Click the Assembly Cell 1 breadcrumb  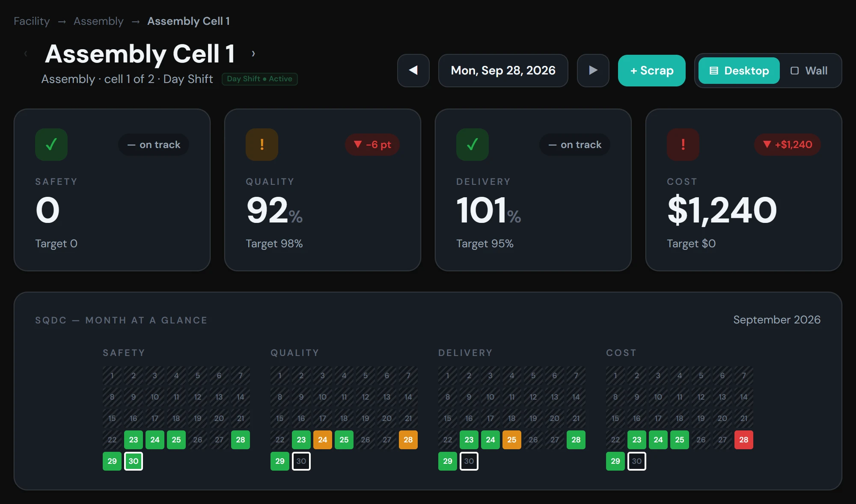coord(188,21)
